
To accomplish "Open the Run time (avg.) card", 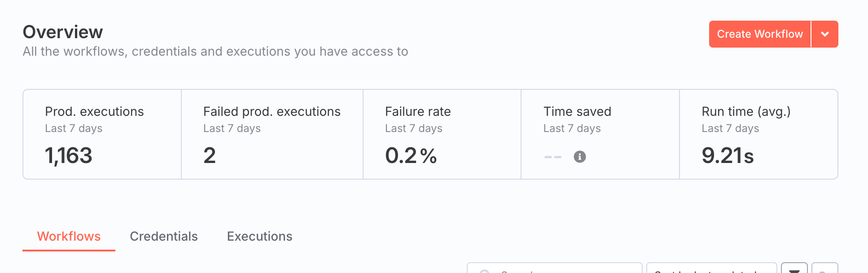I will click(x=758, y=134).
